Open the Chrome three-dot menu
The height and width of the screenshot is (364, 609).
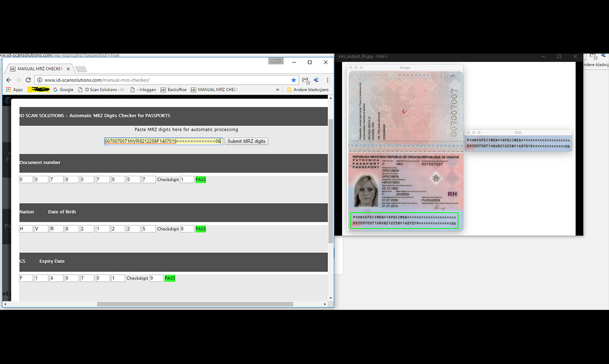326,80
